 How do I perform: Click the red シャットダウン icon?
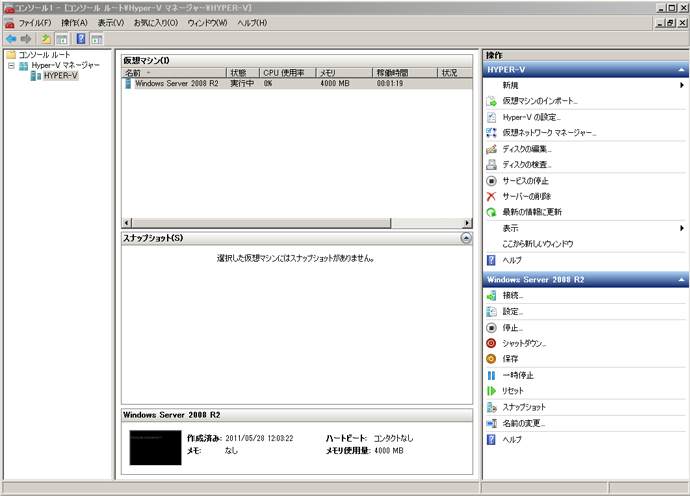click(x=492, y=343)
